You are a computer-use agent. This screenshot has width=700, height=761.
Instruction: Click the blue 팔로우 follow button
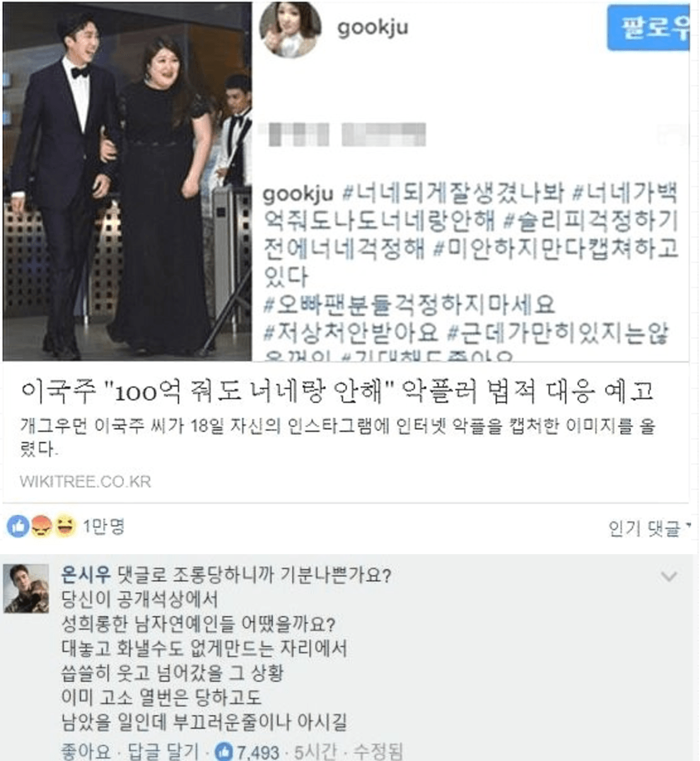coord(648,28)
